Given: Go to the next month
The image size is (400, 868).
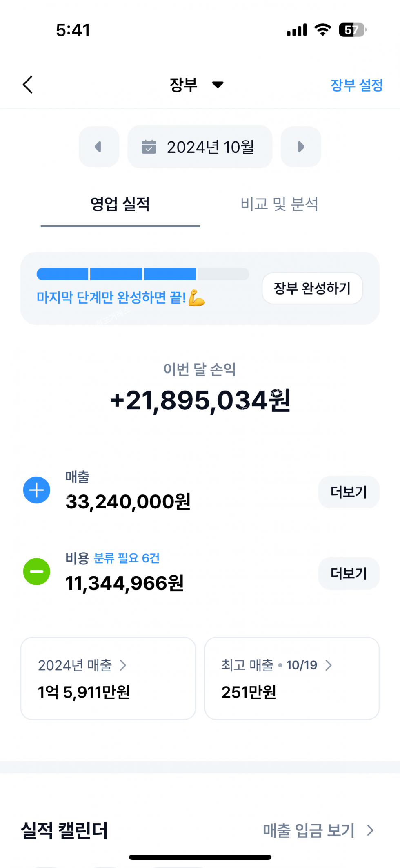Looking at the screenshot, I should tap(301, 147).
